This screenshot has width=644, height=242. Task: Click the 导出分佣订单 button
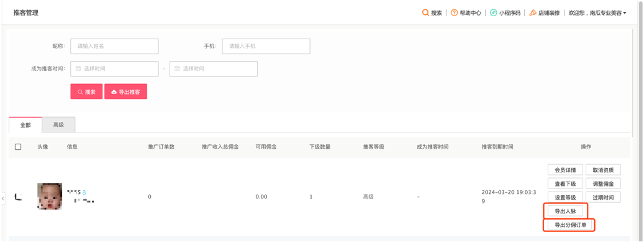[570, 225]
